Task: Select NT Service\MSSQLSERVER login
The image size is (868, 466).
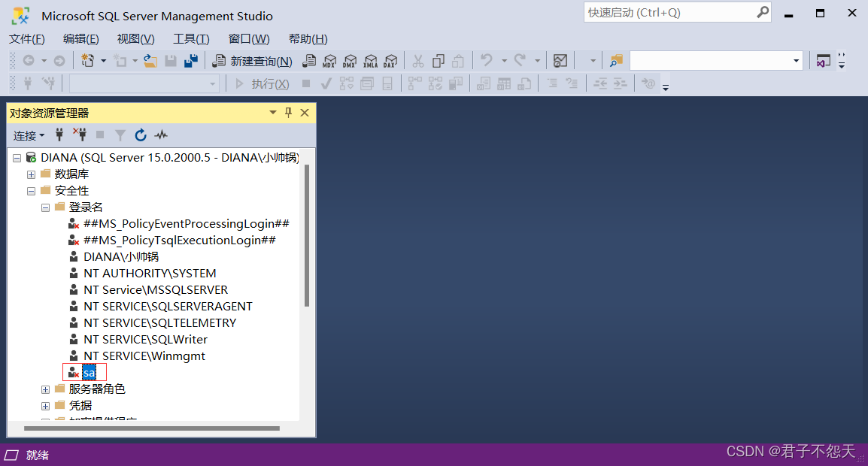Action: [x=156, y=290]
